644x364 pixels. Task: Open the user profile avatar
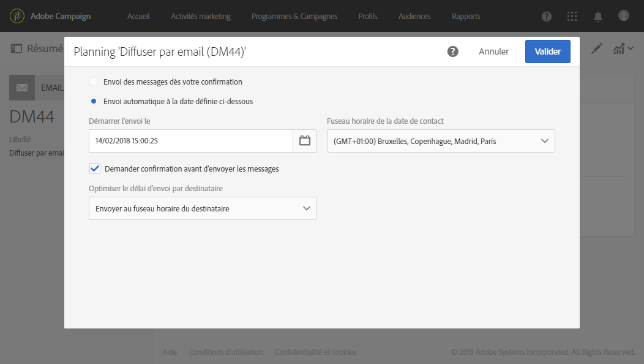click(x=623, y=16)
